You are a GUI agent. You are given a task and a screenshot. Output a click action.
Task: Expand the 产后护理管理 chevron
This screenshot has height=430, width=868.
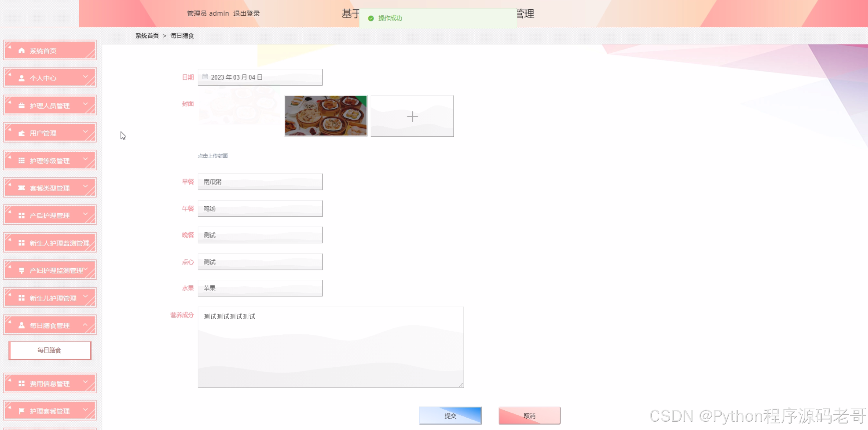[x=85, y=214]
